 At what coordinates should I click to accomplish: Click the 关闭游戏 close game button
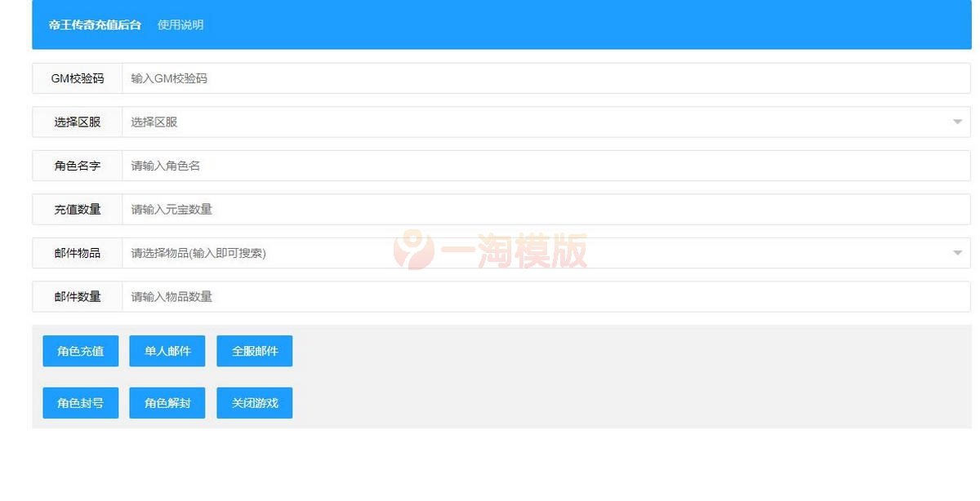pyautogui.click(x=254, y=402)
